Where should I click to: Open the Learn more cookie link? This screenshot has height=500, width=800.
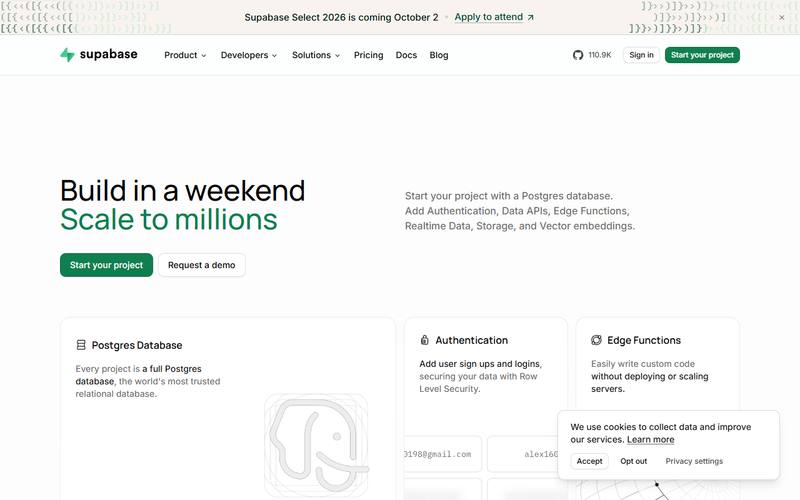[651, 439]
